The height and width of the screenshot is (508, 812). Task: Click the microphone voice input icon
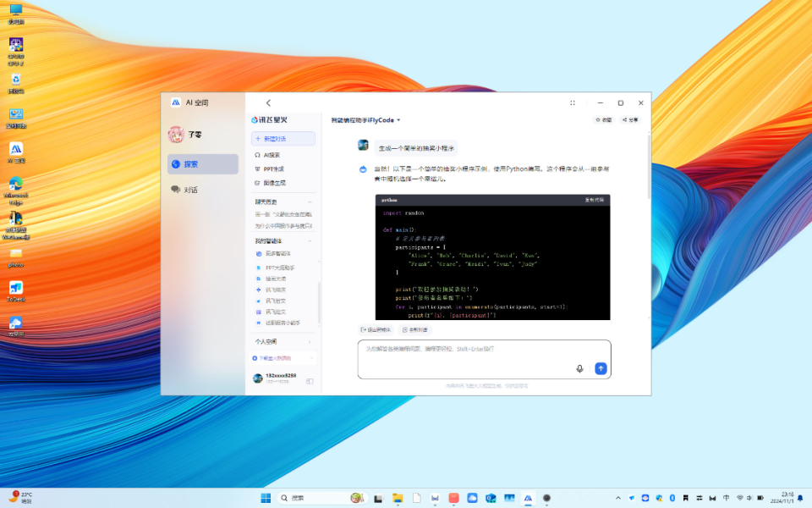click(579, 368)
